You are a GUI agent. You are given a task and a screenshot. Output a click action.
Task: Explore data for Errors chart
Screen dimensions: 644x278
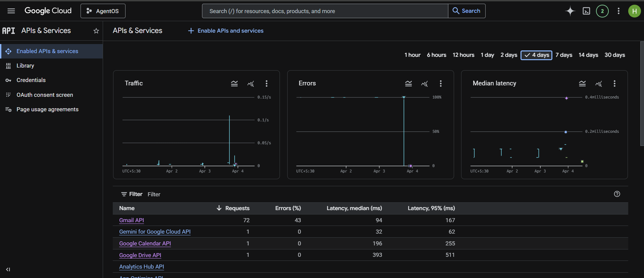coord(425,83)
